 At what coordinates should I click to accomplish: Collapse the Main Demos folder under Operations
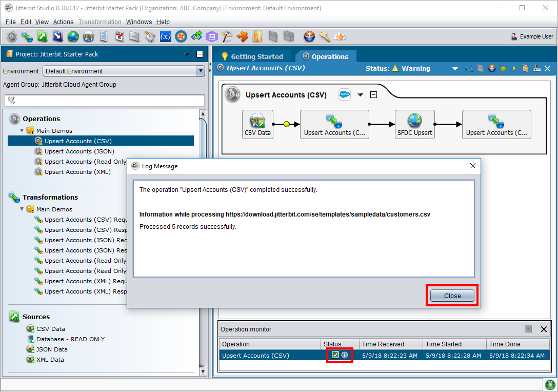click(22, 131)
